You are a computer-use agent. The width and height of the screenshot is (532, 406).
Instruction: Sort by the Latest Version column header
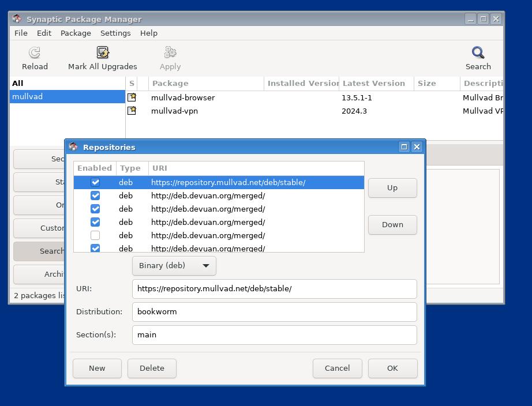coord(377,84)
